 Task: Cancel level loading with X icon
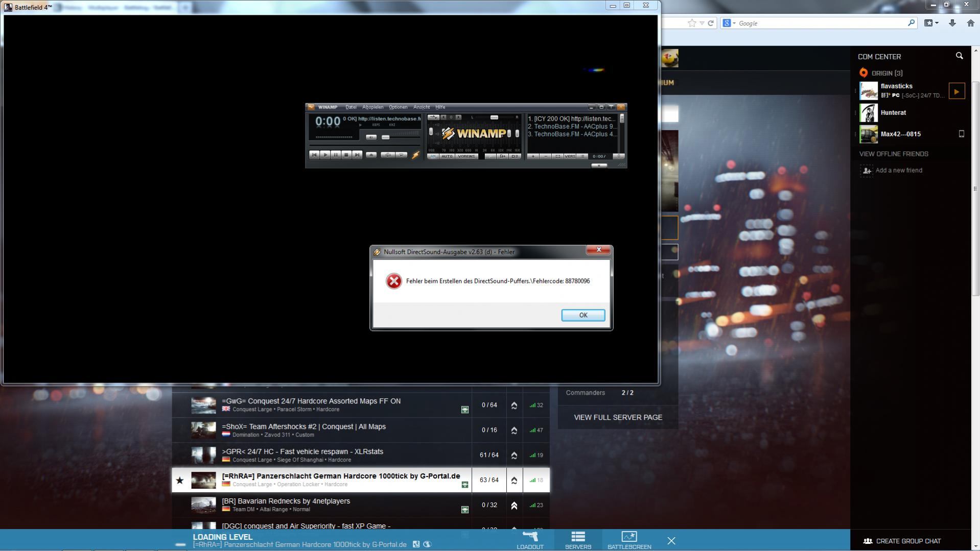click(671, 541)
